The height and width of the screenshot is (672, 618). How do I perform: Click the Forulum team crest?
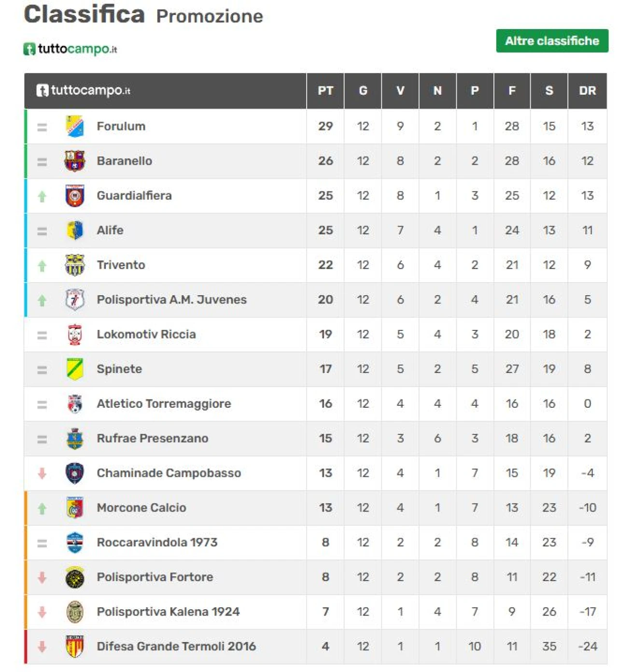point(75,126)
